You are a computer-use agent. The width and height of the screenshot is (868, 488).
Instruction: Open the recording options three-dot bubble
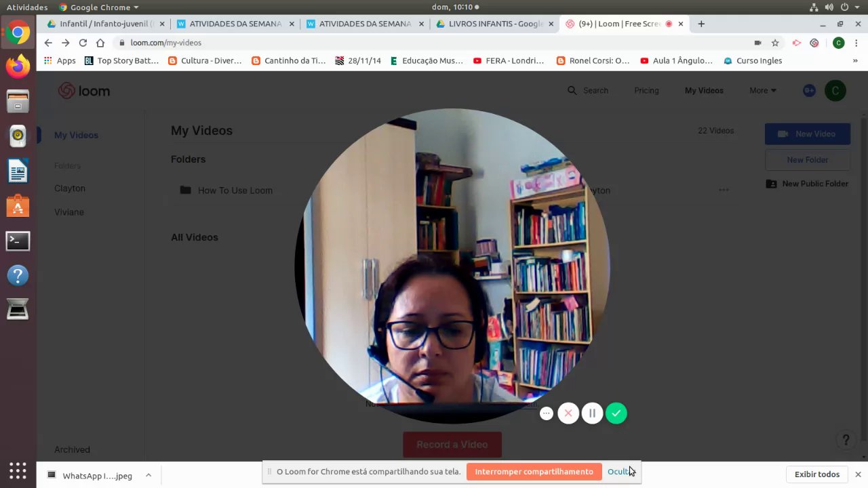tap(547, 413)
